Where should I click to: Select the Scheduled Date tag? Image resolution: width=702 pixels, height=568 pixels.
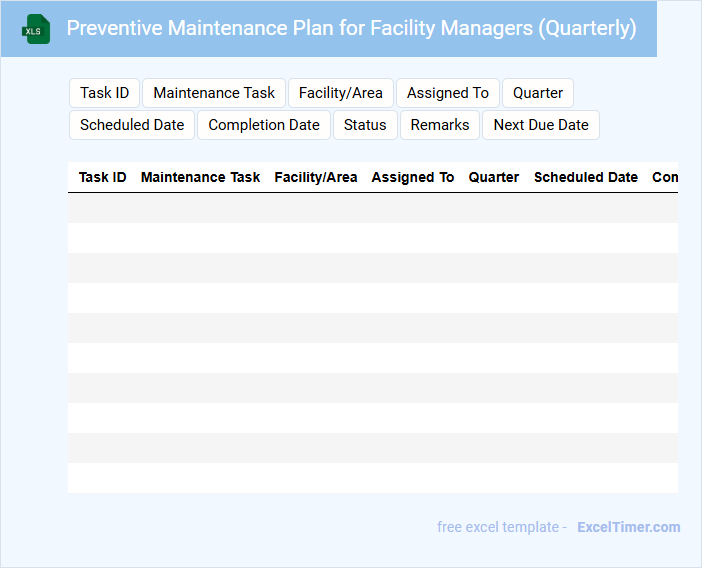(132, 125)
